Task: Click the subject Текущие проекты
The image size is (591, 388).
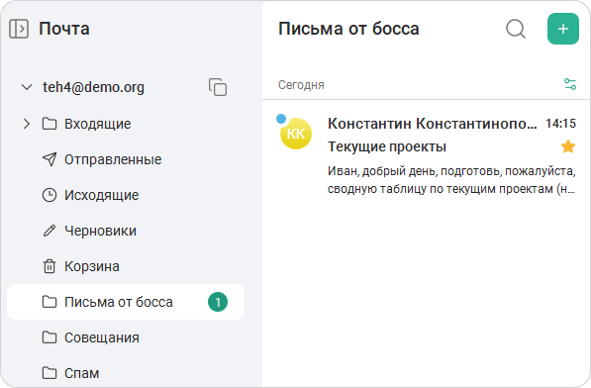Action: point(387,147)
